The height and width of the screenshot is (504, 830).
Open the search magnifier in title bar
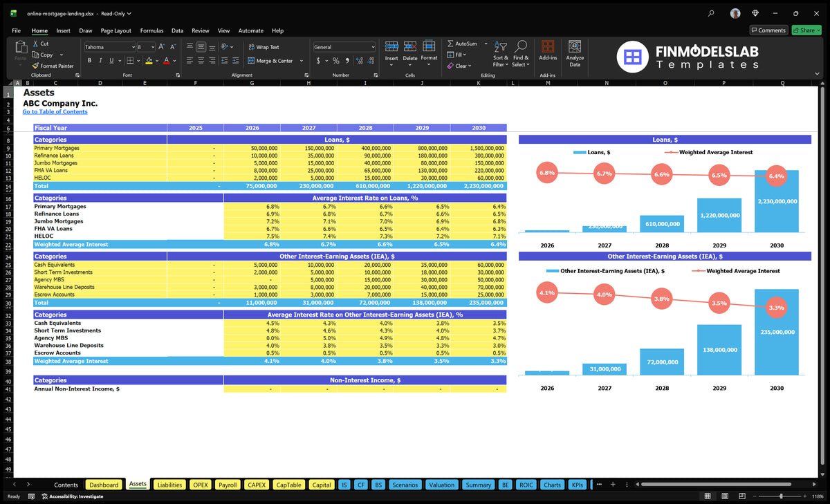tap(712, 13)
